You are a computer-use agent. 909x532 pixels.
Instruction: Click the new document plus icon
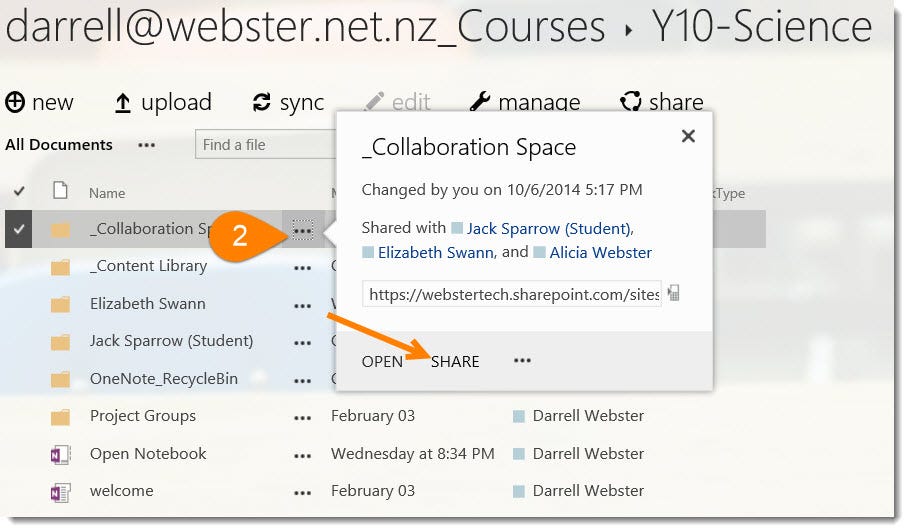point(15,102)
